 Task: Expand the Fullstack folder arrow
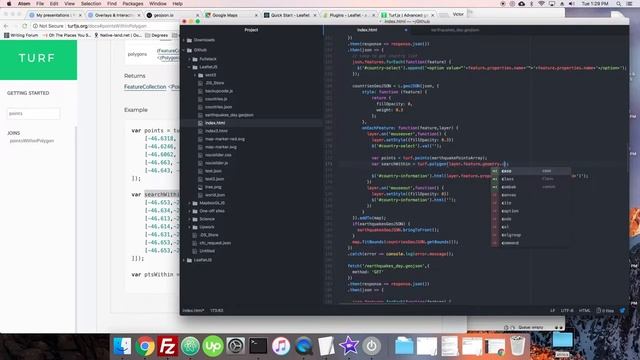pos(189,59)
